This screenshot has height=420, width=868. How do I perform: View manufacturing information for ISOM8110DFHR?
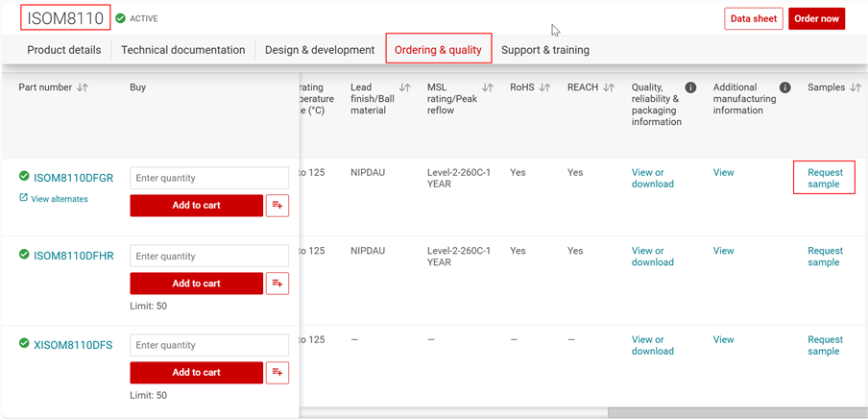pos(724,251)
